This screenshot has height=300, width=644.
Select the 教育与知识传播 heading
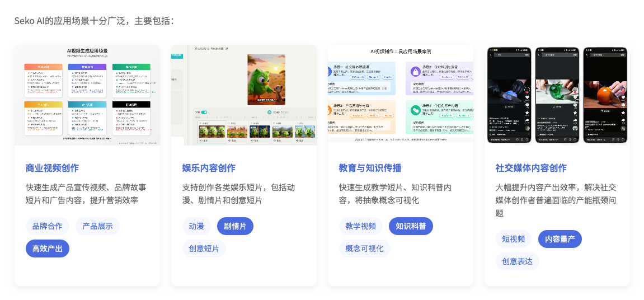[370, 168]
